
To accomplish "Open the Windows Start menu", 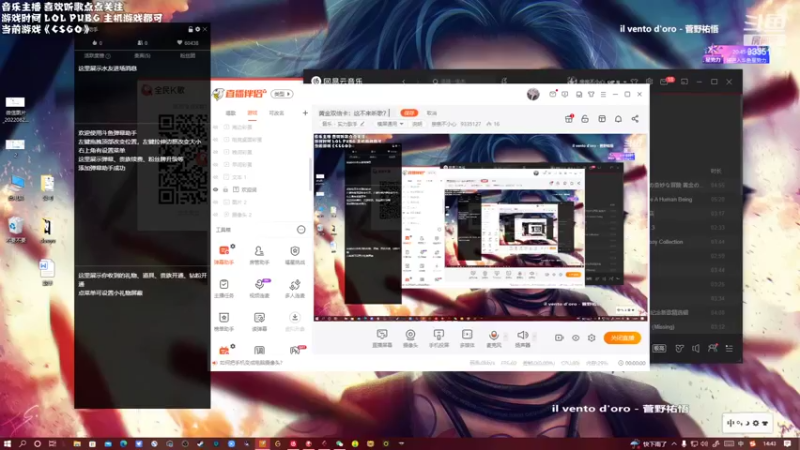I will (x=7, y=444).
